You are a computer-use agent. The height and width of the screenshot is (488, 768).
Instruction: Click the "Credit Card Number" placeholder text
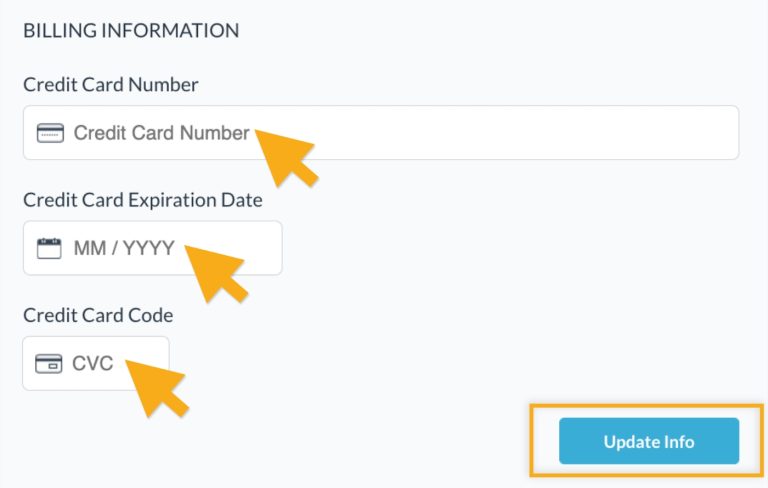pyautogui.click(x=161, y=133)
